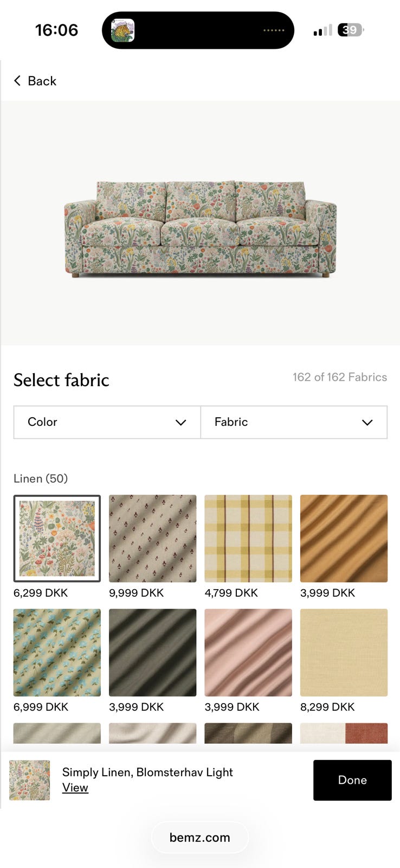This screenshot has width=400, height=868.
Task: Open the app icon in Dynamic Island
Action: point(122,30)
